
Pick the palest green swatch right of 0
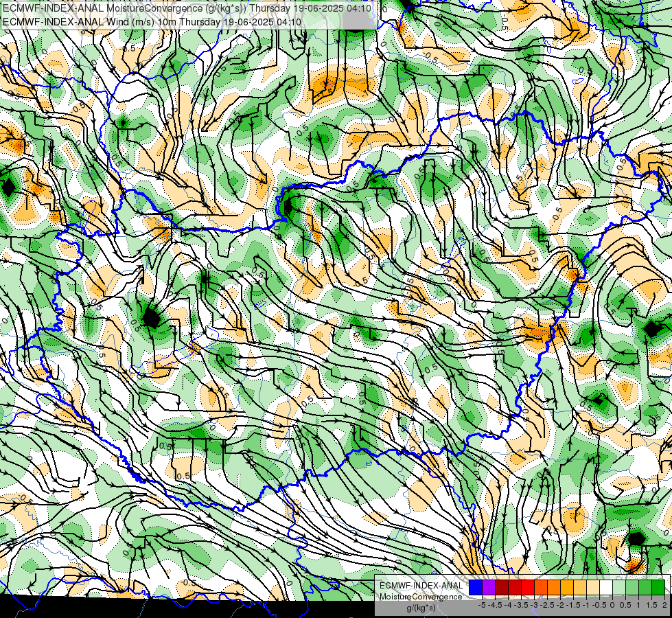click(x=619, y=587)
